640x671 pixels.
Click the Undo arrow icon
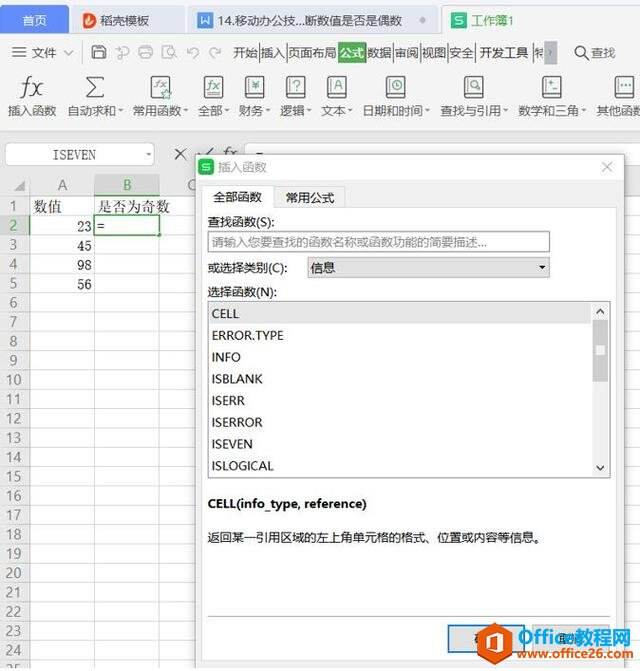(x=193, y=53)
